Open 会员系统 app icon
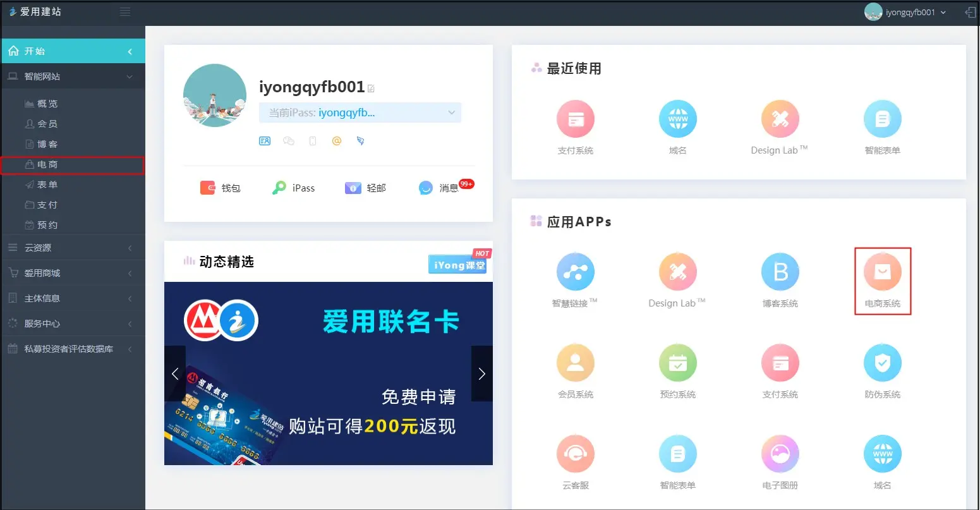 click(x=575, y=363)
